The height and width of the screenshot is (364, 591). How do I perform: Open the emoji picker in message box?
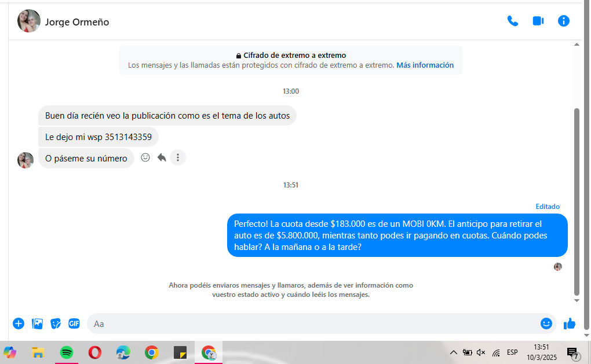[x=546, y=323]
